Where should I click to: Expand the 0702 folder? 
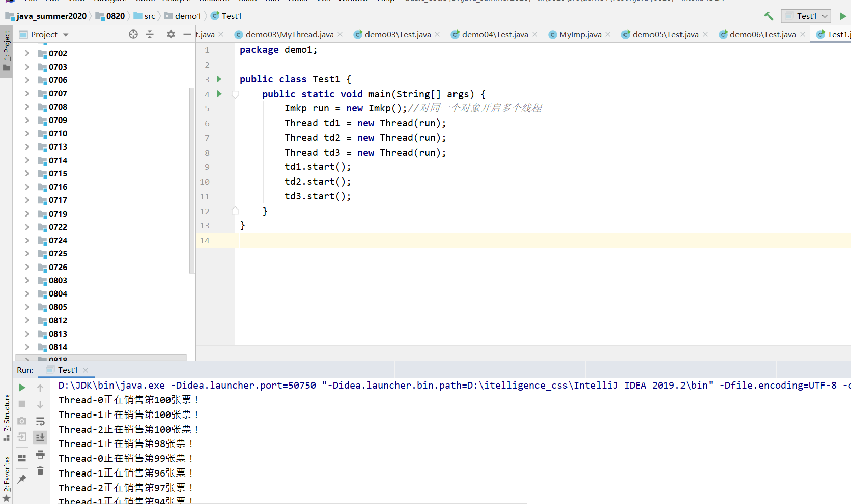pos(27,53)
